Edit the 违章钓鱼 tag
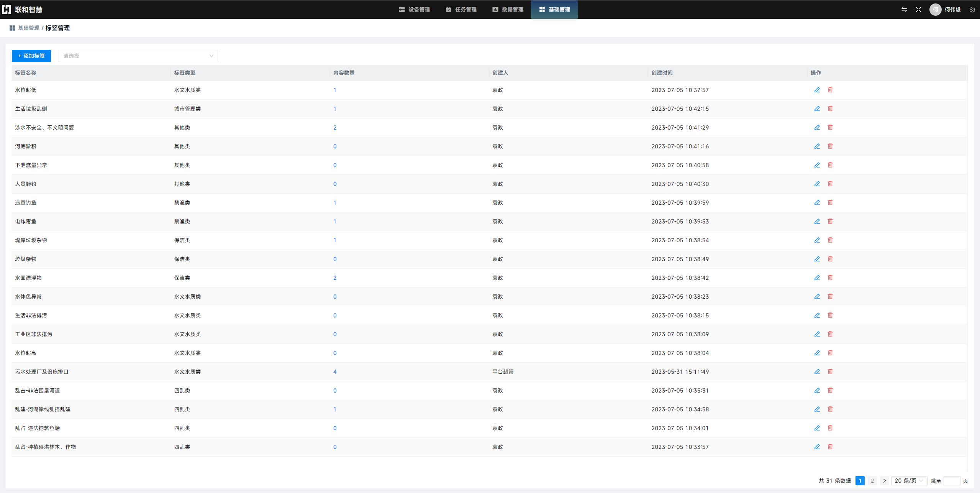Screen dimensions: 980x493 click(817, 203)
